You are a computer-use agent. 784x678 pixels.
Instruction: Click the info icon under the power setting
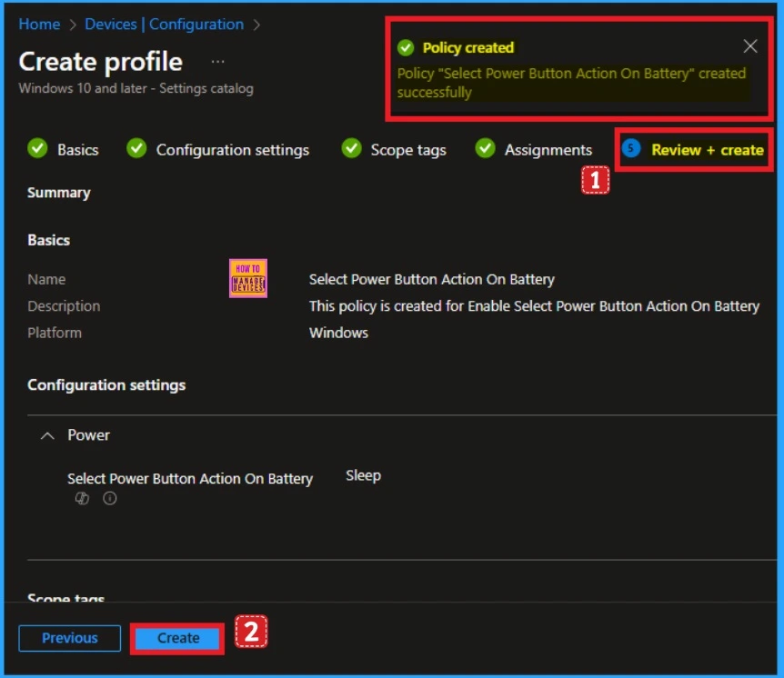[109, 498]
